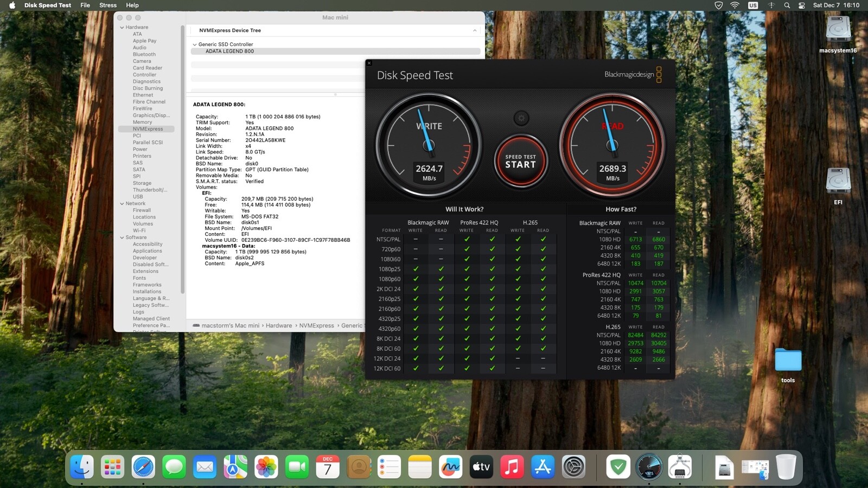The width and height of the screenshot is (868, 488).
Task: Click macstorm's Mac mini in the path bar
Action: pyautogui.click(x=231, y=326)
